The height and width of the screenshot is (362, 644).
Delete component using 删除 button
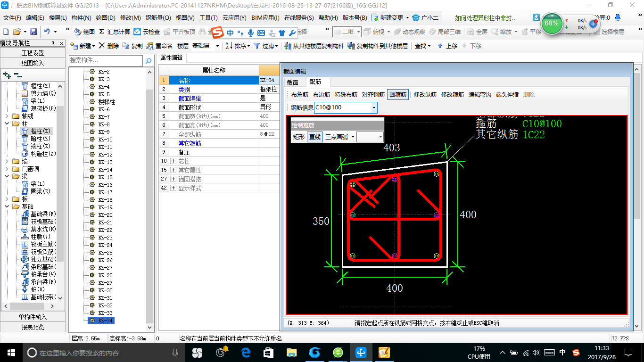coord(109,46)
